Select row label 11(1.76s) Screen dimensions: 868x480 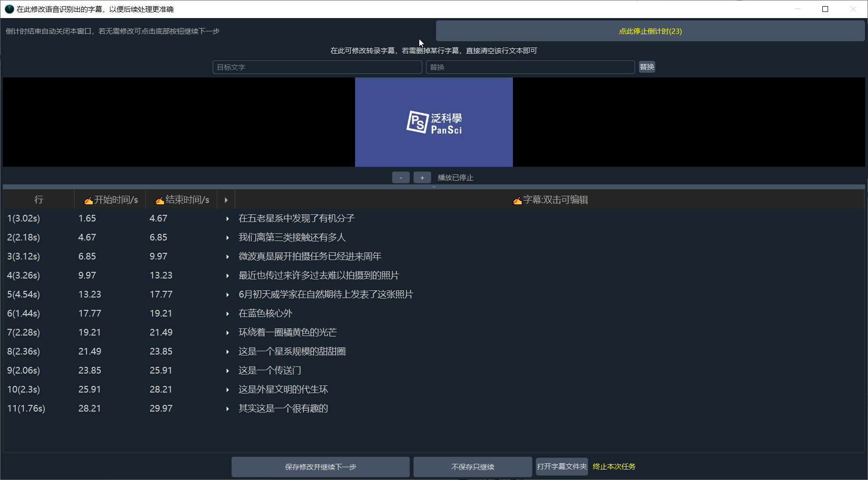tap(26, 409)
